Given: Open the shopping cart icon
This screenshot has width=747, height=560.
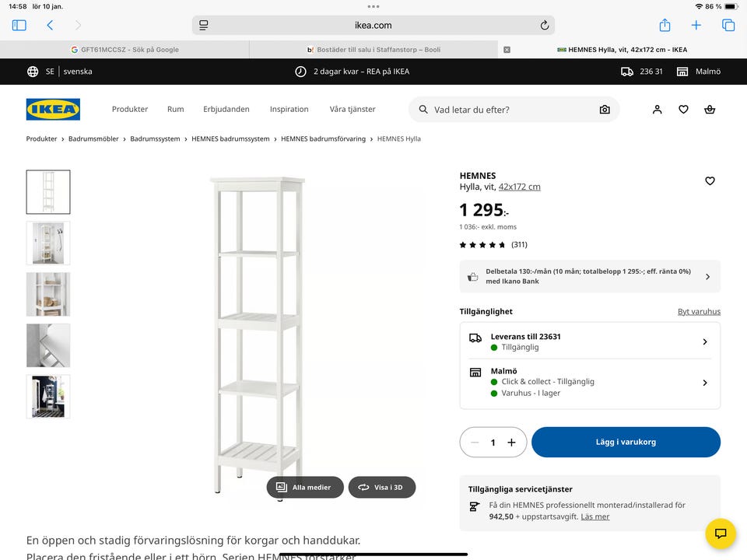Looking at the screenshot, I should (710, 110).
